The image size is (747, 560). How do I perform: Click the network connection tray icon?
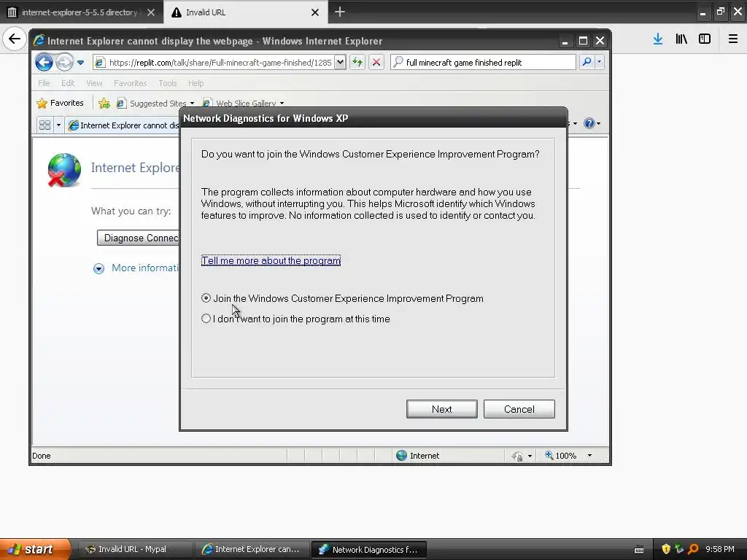[679, 549]
